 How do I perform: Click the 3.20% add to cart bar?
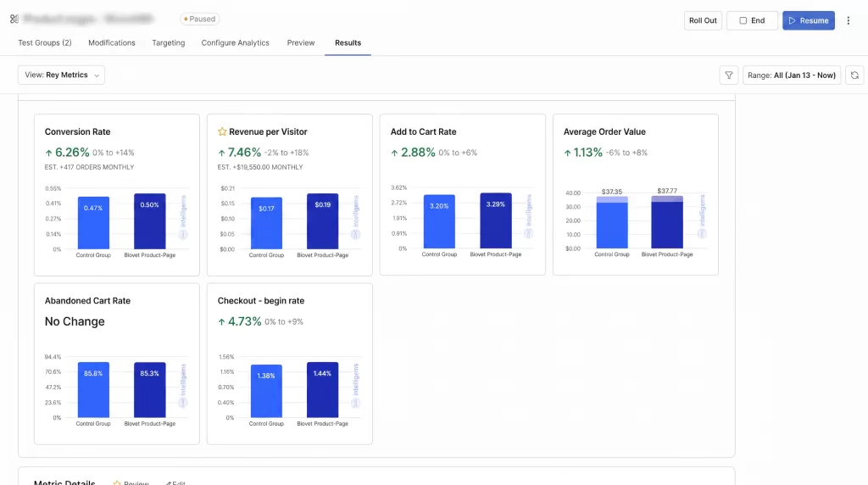click(x=440, y=221)
